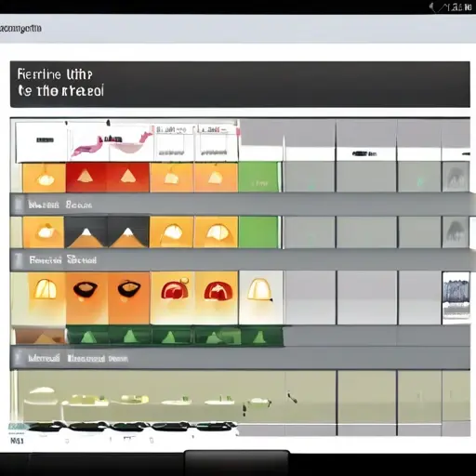Toggle the small box beside second gray section header
476x476 pixels.
point(19,260)
